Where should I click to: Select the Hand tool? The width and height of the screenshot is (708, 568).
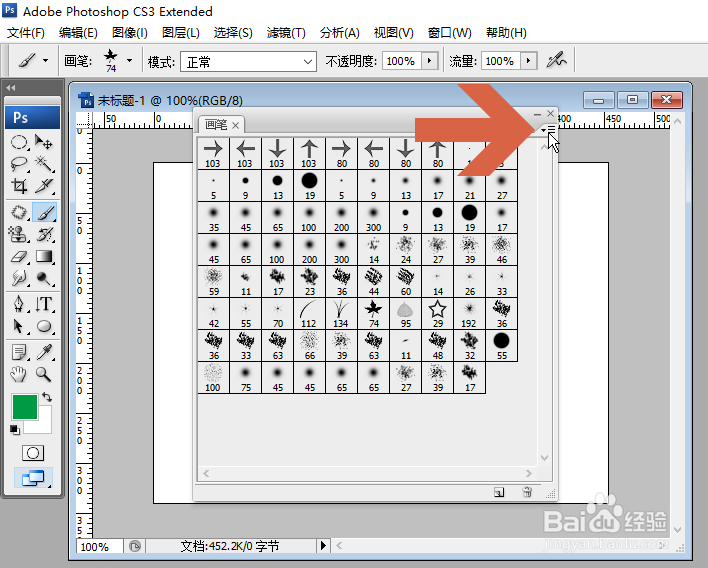pos(19,374)
